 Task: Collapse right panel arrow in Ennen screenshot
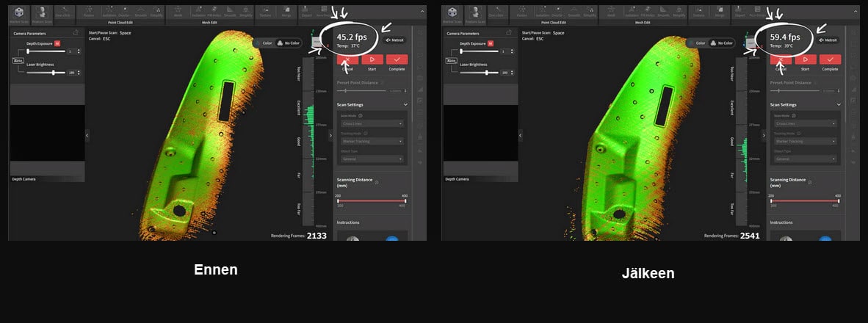(x=330, y=135)
